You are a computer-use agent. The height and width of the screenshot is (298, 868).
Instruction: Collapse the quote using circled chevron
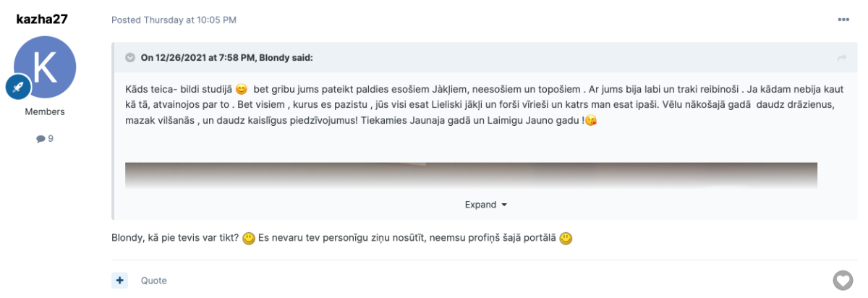130,58
